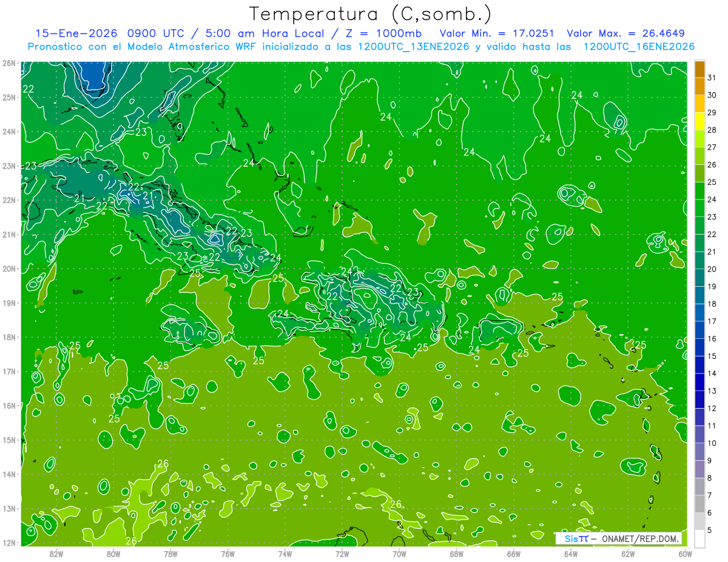Click the 21N latitude axis label
The image size is (728, 562).
[x=9, y=234]
